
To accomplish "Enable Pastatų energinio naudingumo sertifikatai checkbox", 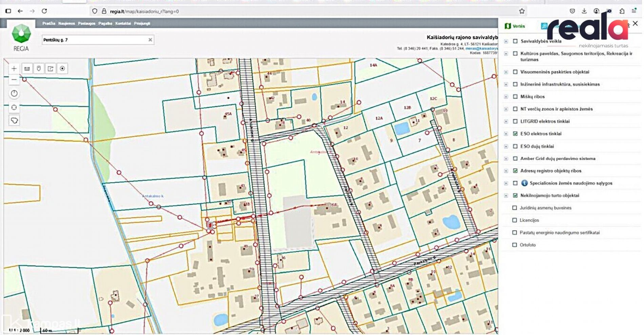I will (515, 233).
